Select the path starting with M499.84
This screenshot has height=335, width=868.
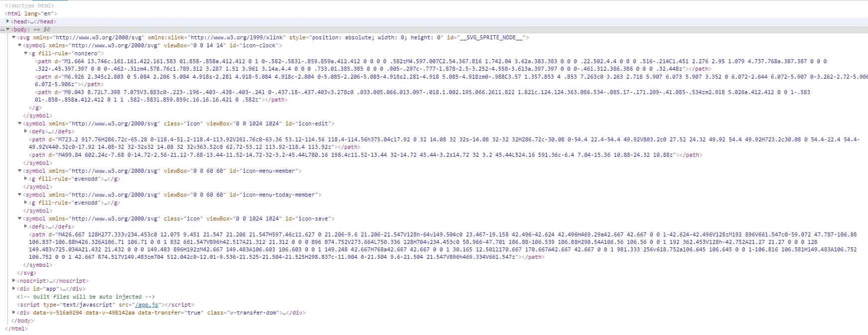coord(366,155)
